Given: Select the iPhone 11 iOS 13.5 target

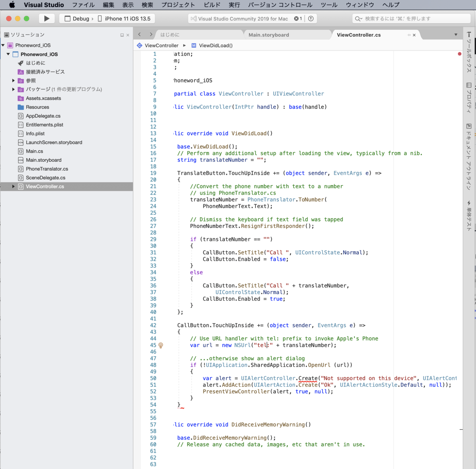Looking at the screenshot, I should point(125,19).
